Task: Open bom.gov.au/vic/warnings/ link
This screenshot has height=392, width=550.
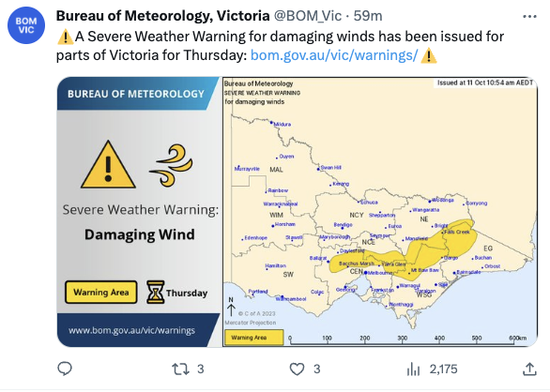Action: coord(334,55)
